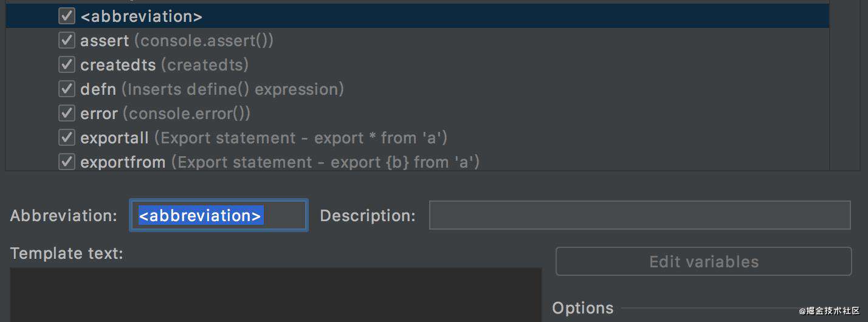The height and width of the screenshot is (322, 868).
Task: Select the highlighted <abbreviation> list row
Action: pyautogui.click(x=418, y=16)
